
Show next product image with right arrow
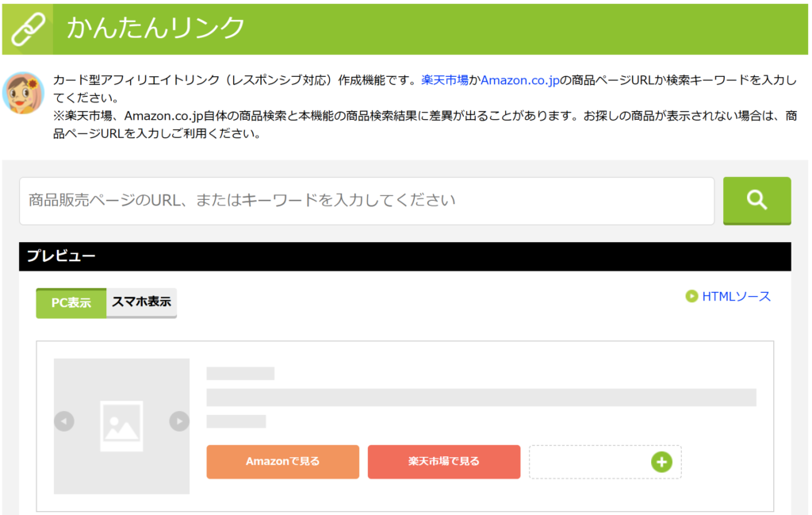[179, 421]
